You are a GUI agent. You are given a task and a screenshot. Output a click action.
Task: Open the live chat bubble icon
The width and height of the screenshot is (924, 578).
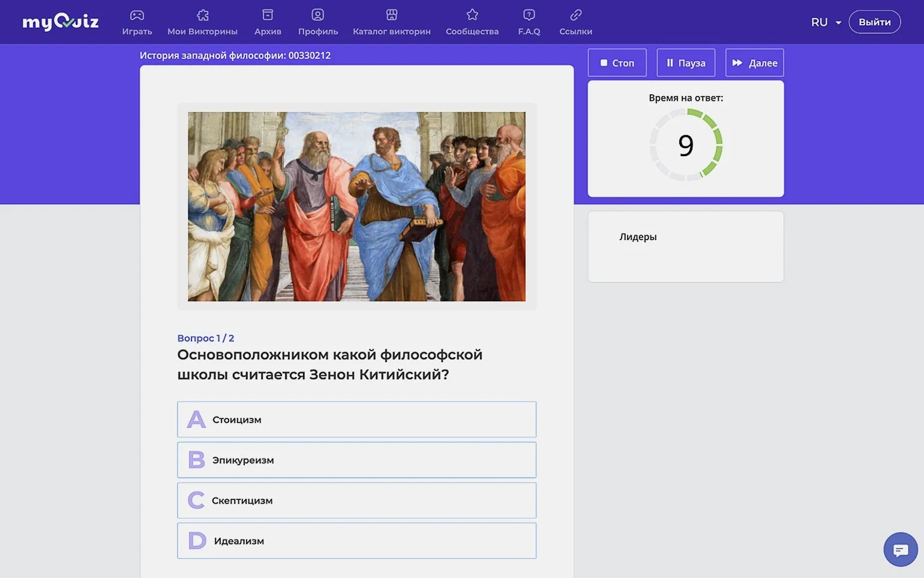click(x=900, y=549)
